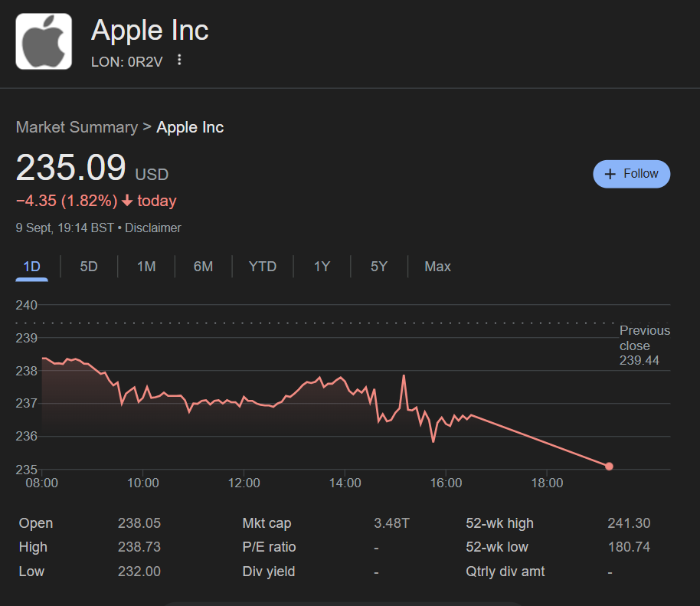Follow Apple Inc stock
The width and height of the screenshot is (700, 606).
click(632, 174)
